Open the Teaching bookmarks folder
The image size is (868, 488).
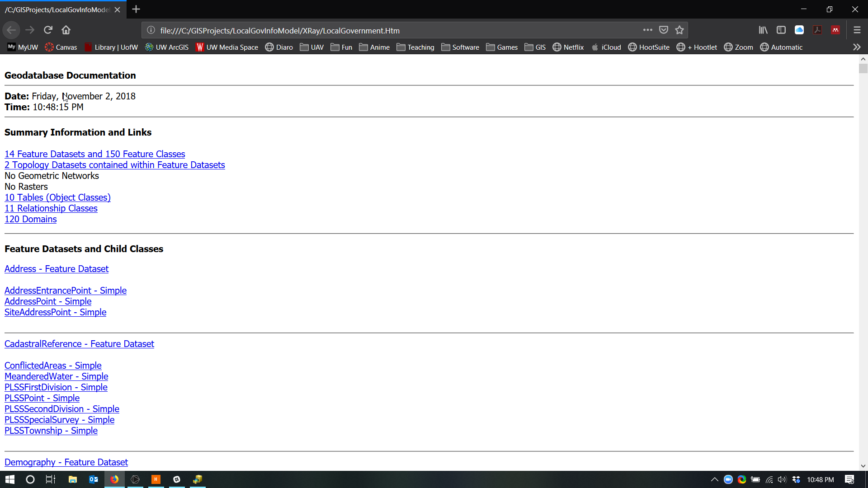415,47
